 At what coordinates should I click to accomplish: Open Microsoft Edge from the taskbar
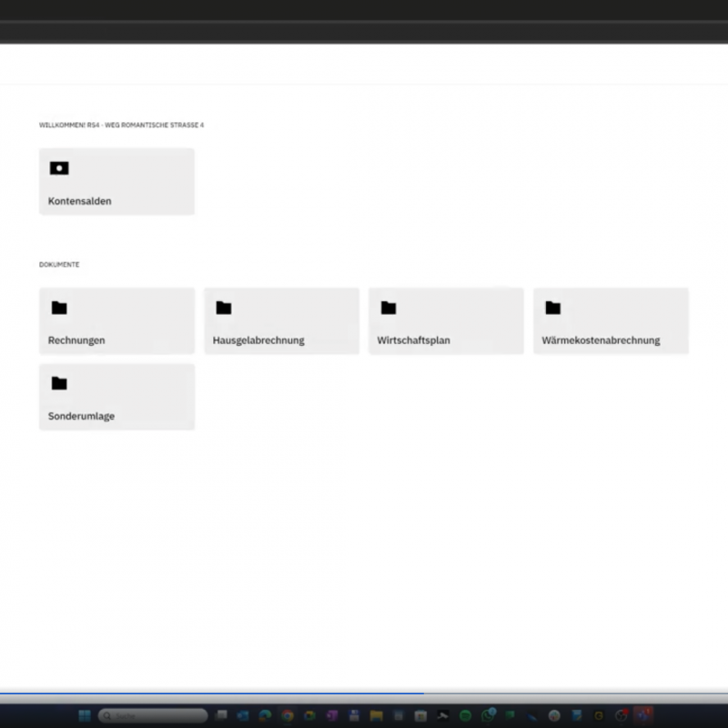click(265, 715)
